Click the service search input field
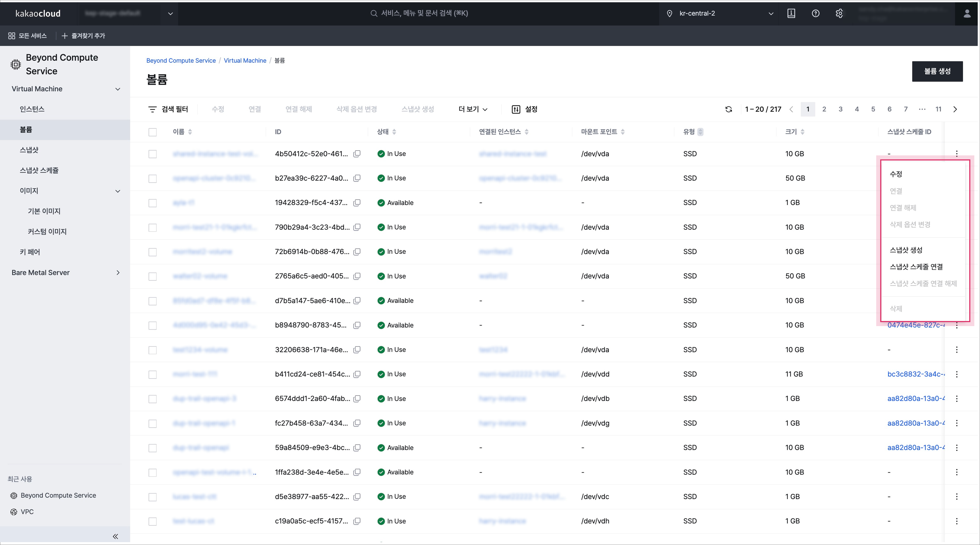 pyautogui.click(x=424, y=13)
